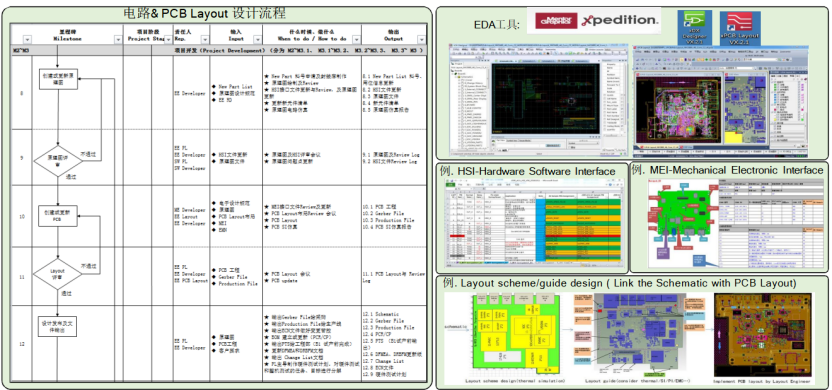Select the 原理图评审 decision diamond
The width and height of the screenshot is (832, 390).
58,161
